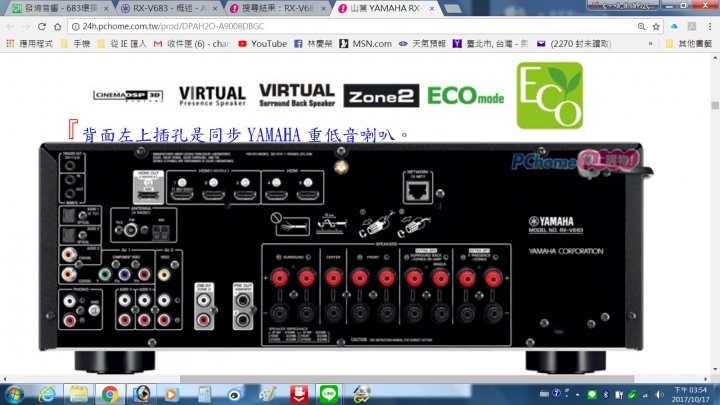Open the zoom magnifier in address bar

tap(641, 27)
